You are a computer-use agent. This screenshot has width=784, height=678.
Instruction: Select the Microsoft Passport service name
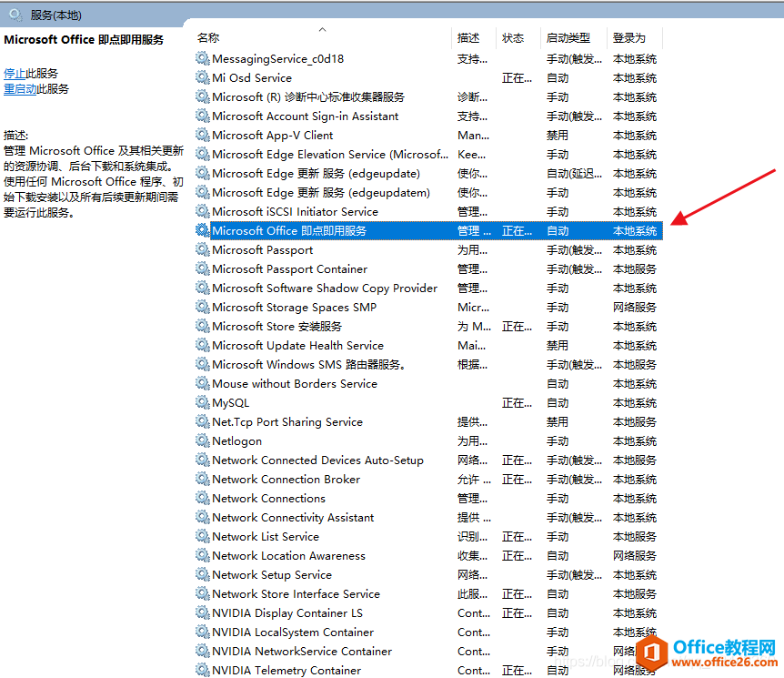[263, 249]
